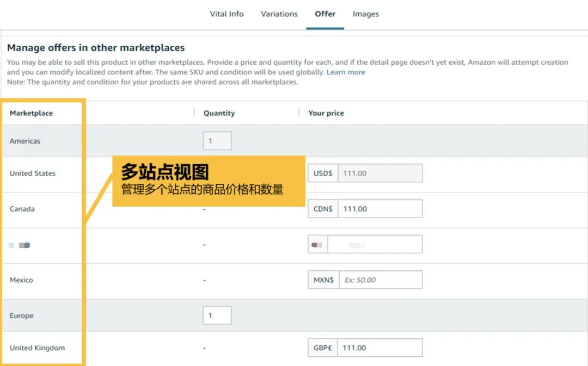Image resolution: width=588 pixels, height=366 pixels.
Task: Click the Canada CDN$ price field
Action: [380, 208]
